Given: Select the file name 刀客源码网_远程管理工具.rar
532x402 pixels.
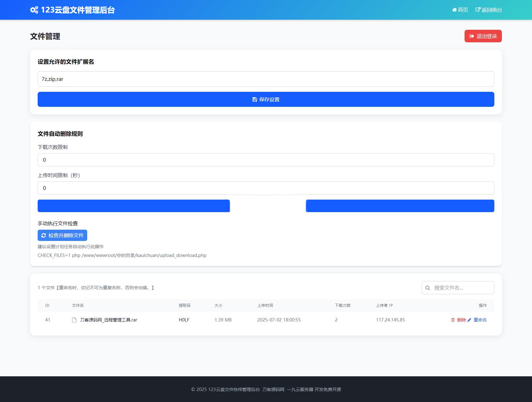Looking at the screenshot, I should [109, 320].
